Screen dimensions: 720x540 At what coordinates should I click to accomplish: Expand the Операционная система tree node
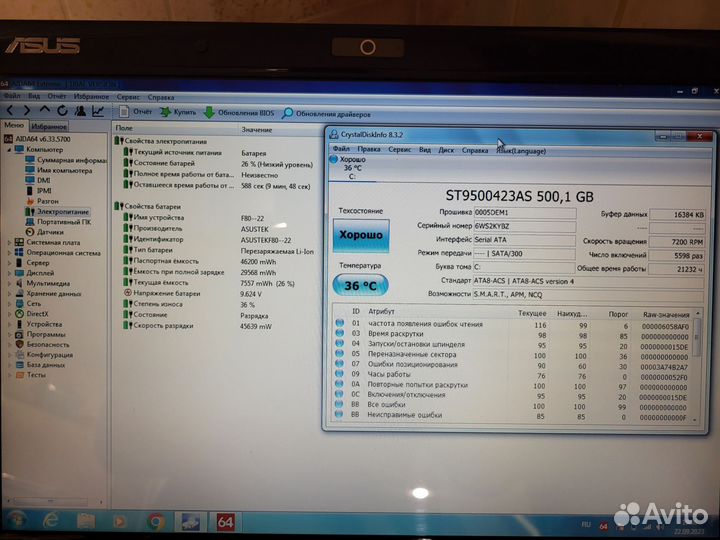8,253
